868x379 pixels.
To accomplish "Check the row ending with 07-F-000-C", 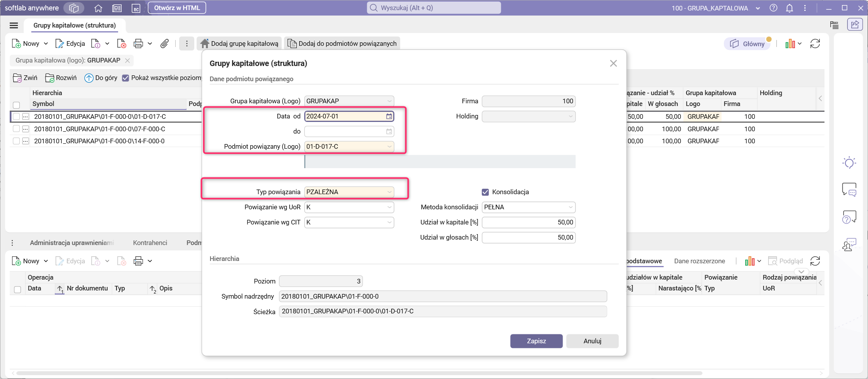I will (16, 129).
